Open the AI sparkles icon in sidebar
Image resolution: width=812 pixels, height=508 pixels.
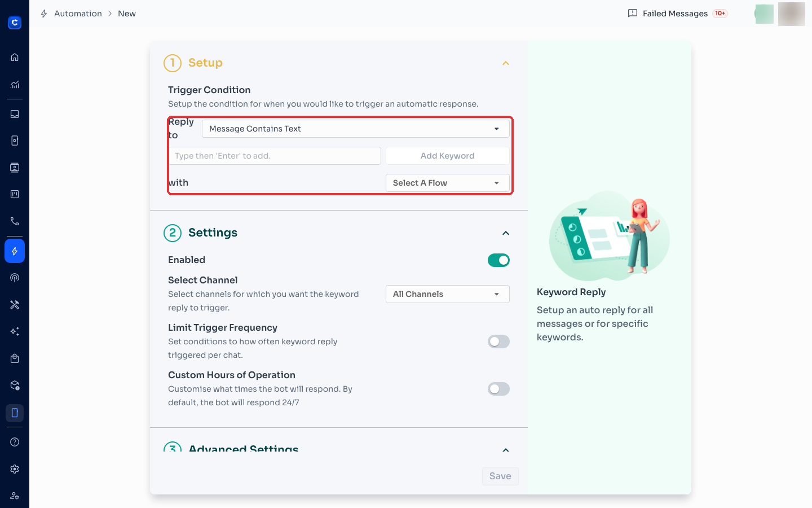tap(15, 331)
